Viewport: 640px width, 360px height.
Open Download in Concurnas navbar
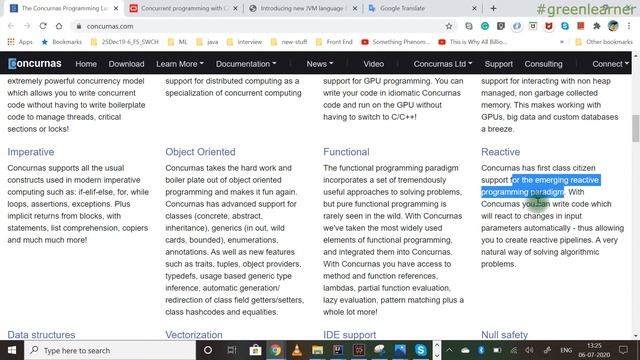127,64
